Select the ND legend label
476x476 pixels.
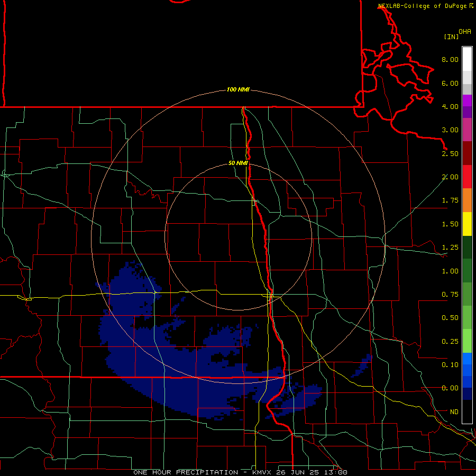tap(454, 412)
